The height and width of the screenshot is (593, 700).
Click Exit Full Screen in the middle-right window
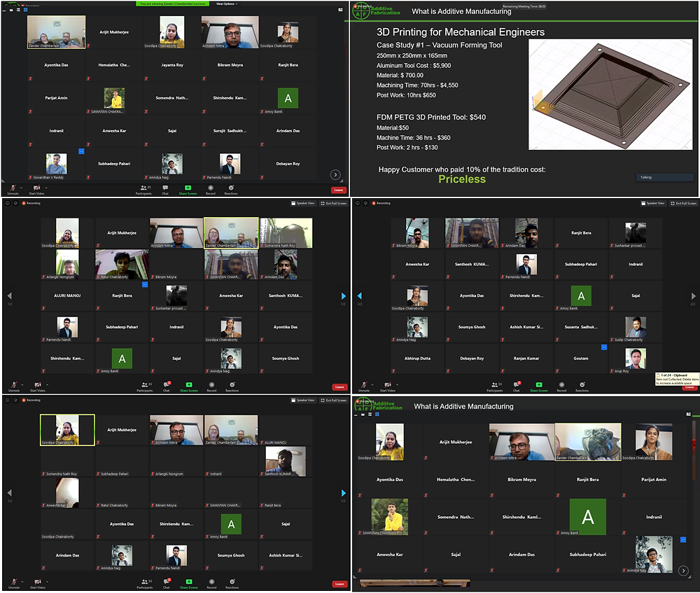point(684,203)
